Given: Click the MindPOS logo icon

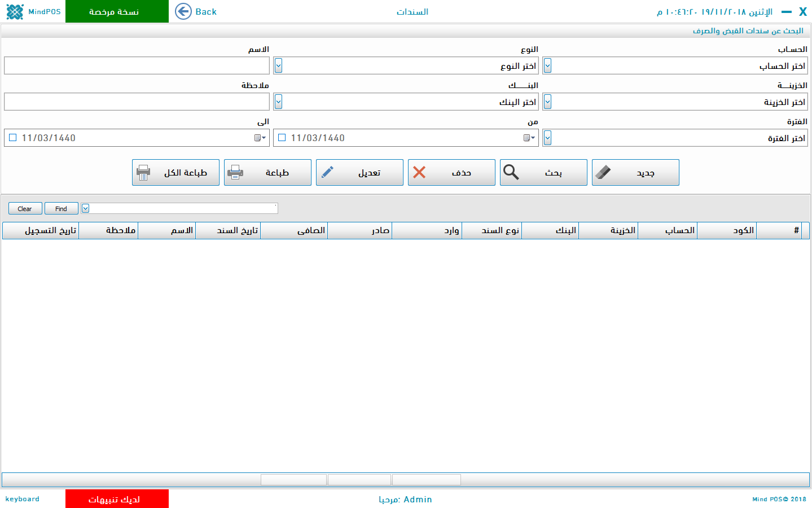Looking at the screenshot, I should [x=15, y=11].
